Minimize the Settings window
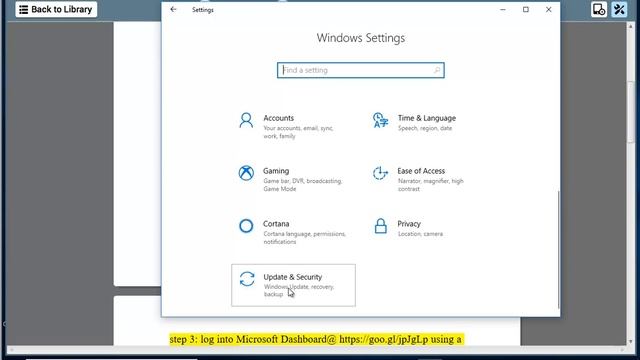This screenshot has width=640, height=360. (503, 9)
